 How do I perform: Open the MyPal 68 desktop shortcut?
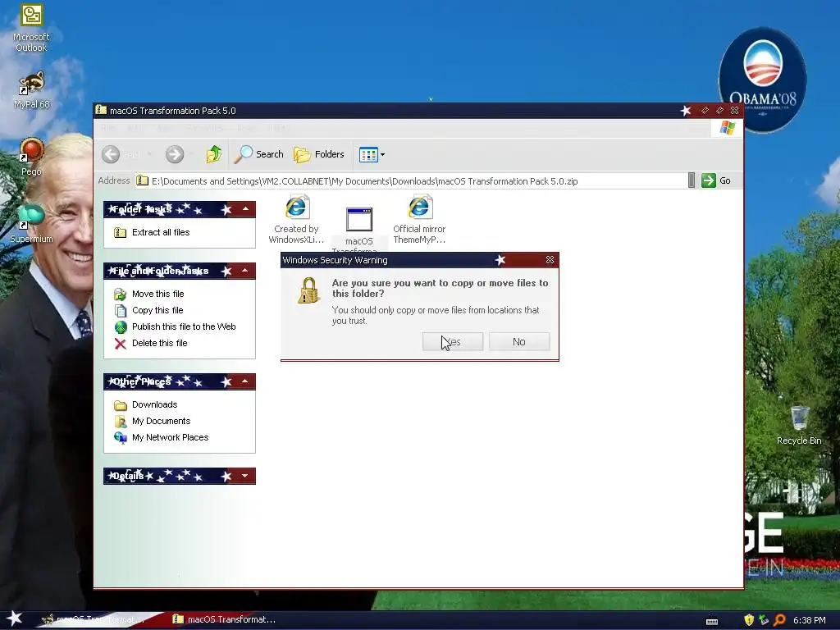click(31, 90)
